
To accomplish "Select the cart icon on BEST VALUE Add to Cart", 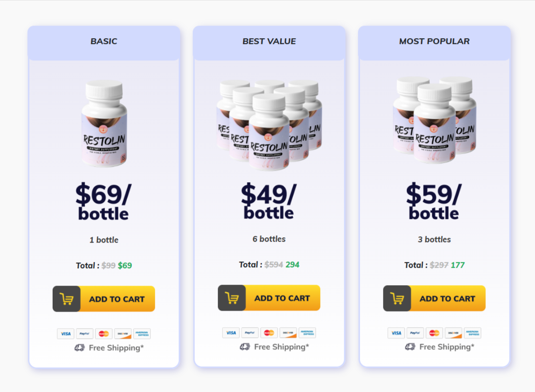I will point(232,298).
